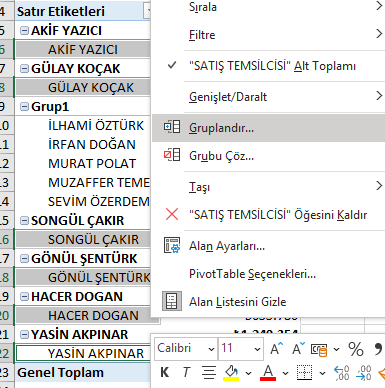Click the Alan Ayarları settings icon
Viewport: 385px width, 388px height.
pyautogui.click(x=172, y=245)
